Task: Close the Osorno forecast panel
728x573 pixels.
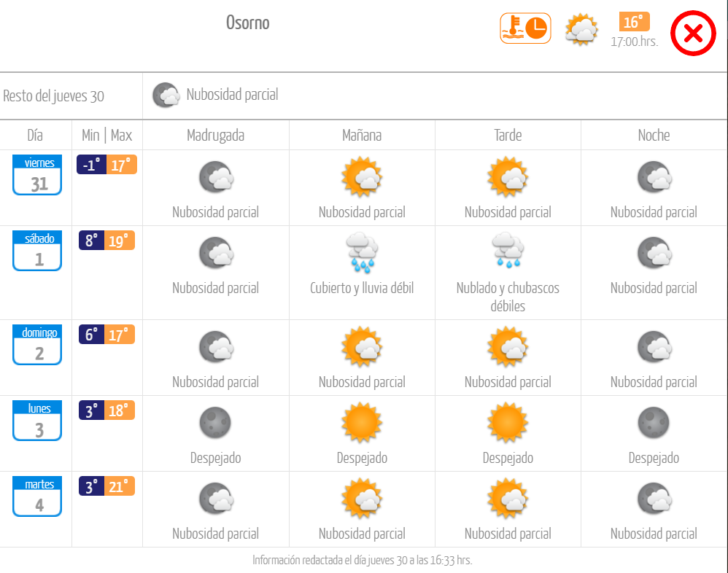Action: [x=693, y=34]
